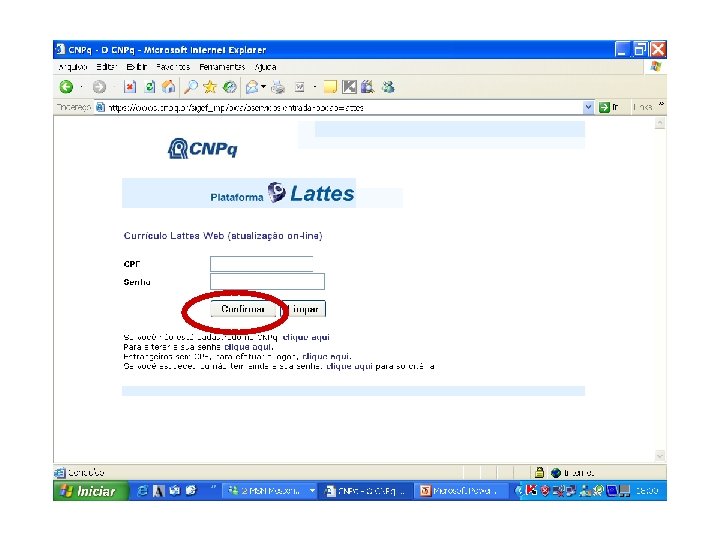This screenshot has width=720, height=540.
Task: Click the grey K arrow toolbar icon
Action: pos(349,87)
